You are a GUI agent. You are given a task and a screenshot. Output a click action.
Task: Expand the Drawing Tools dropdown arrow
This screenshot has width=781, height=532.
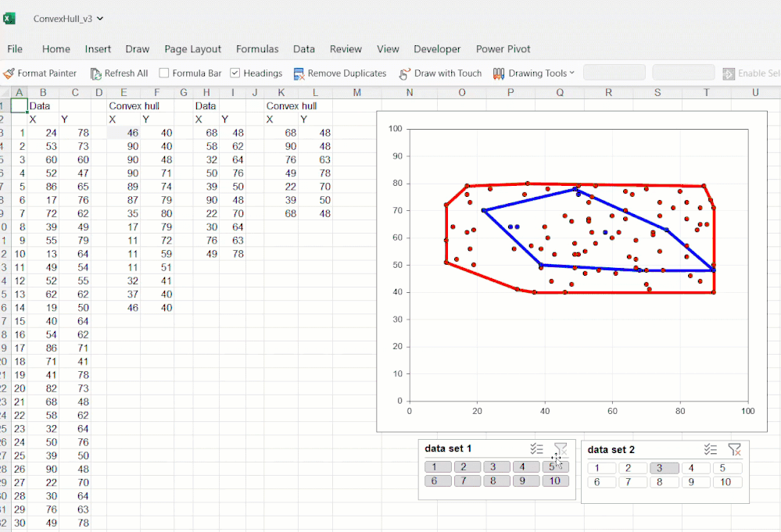[x=571, y=73]
